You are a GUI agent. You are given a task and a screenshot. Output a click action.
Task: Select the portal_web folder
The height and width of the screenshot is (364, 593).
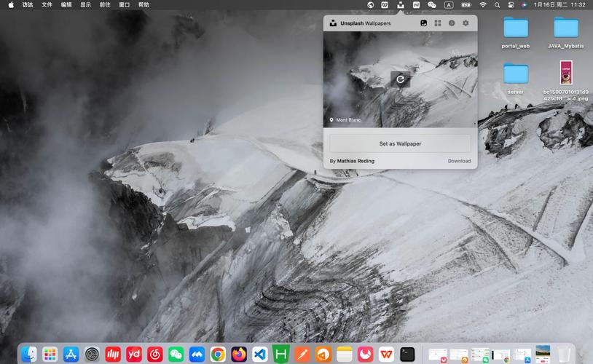[516, 33]
